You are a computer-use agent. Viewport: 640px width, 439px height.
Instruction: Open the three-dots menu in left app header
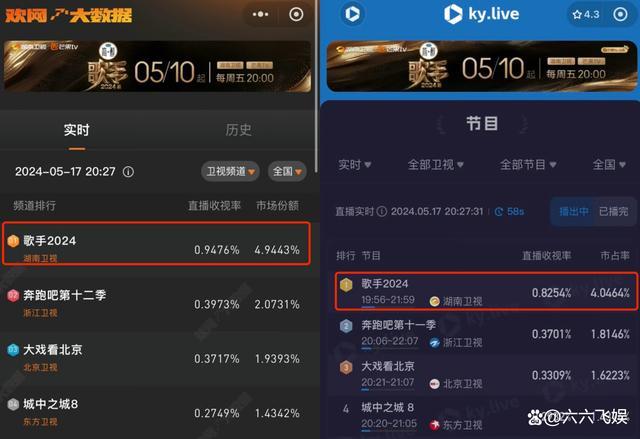pos(260,15)
